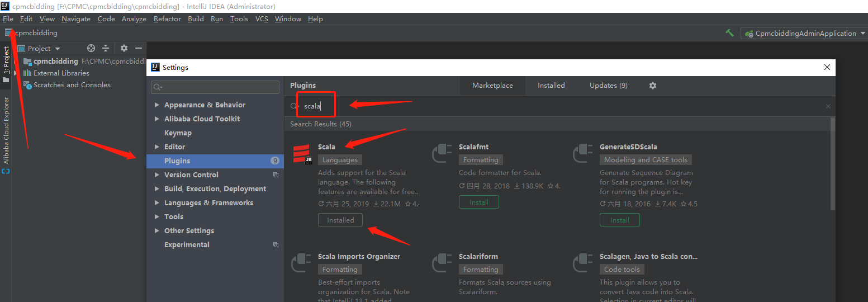Open the Scala plugin title

click(326, 147)
